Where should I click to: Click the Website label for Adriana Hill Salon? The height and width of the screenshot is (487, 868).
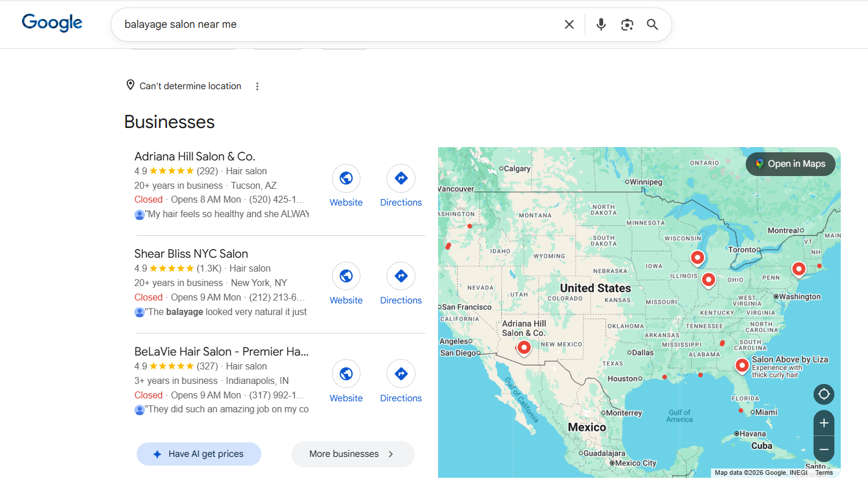(346, 203)
